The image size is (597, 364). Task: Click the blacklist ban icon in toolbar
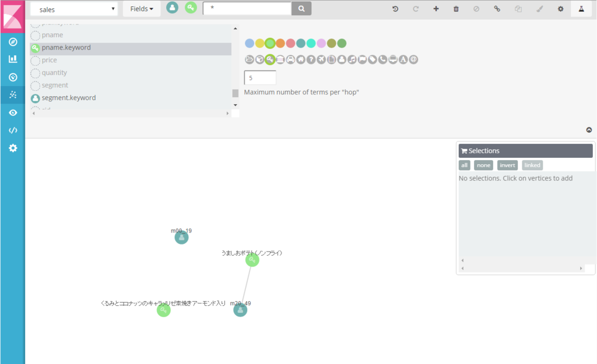click(x=476, y=9)
